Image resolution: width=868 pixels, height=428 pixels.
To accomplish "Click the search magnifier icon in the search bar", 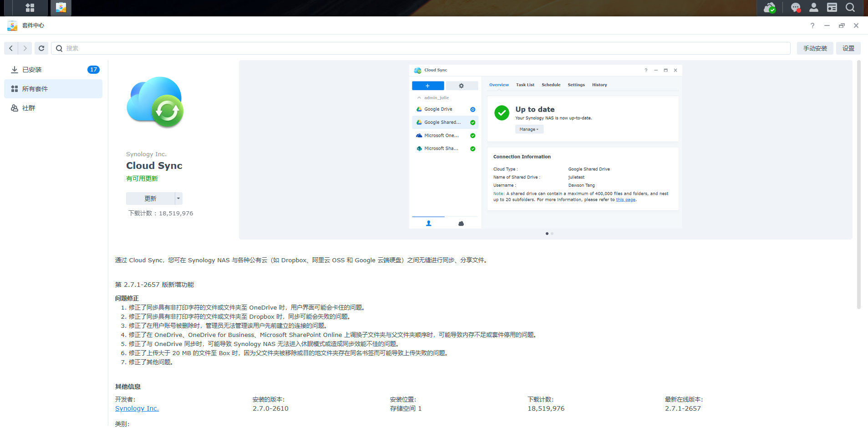I will (59, 48).
